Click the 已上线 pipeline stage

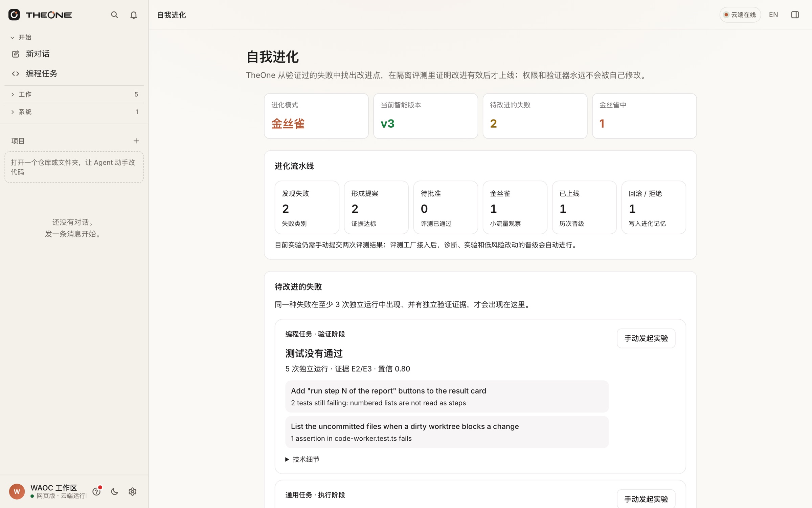tap(584, 207)
